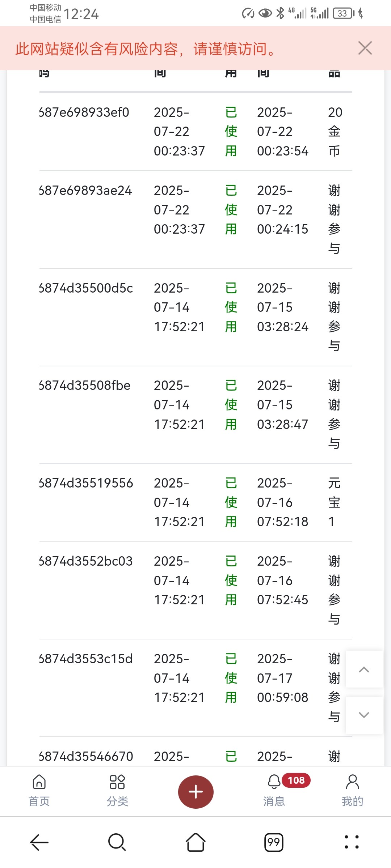The width and height of the screenshot is (391, 868).
Task: Open the 分类 category tab
Action: click(117, 791)
